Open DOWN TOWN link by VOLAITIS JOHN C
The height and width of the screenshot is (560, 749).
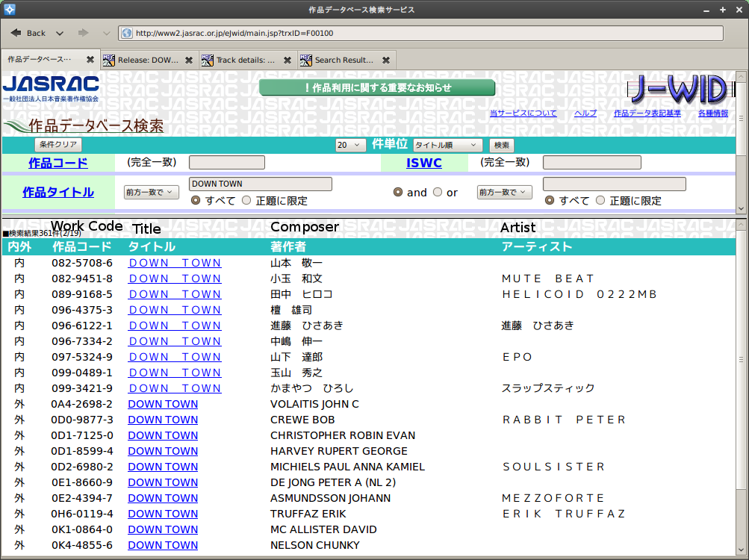click(x=163, y=404)
